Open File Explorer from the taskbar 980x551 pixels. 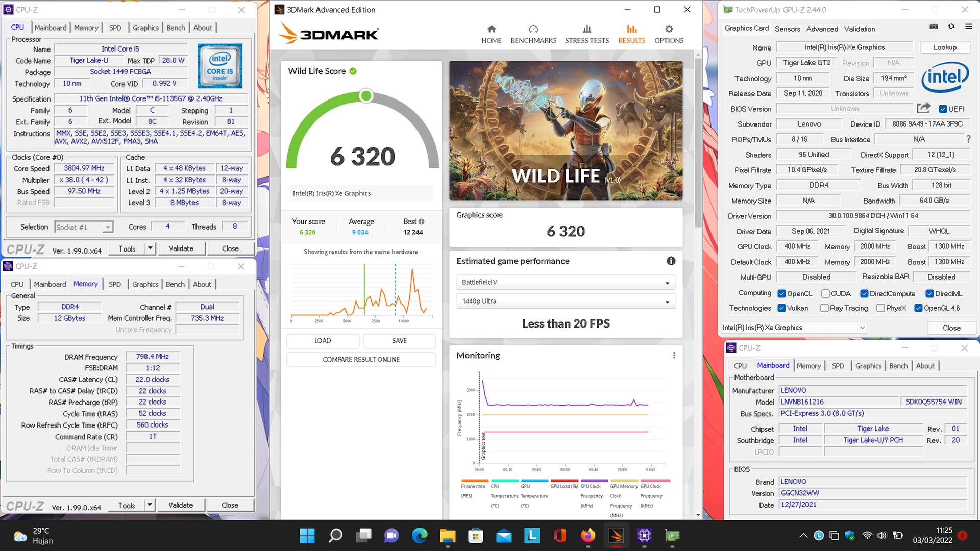(448, 535)
